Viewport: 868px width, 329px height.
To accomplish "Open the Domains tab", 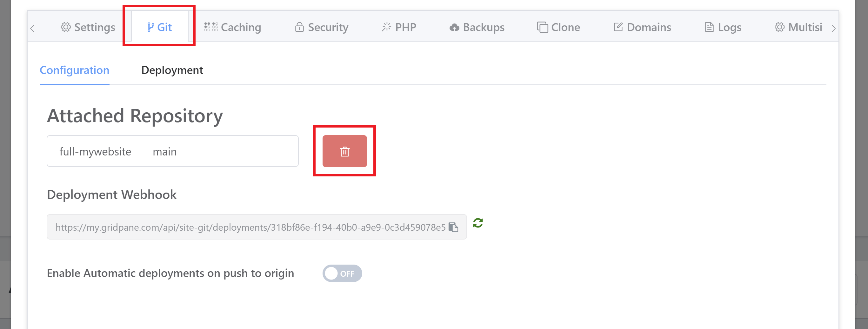I will (642, 27).
